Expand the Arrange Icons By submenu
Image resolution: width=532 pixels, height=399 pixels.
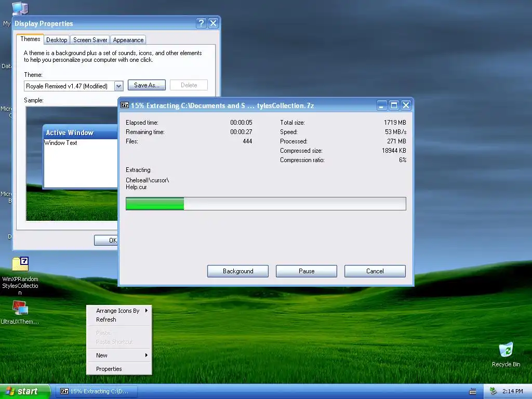click(119, 311)
